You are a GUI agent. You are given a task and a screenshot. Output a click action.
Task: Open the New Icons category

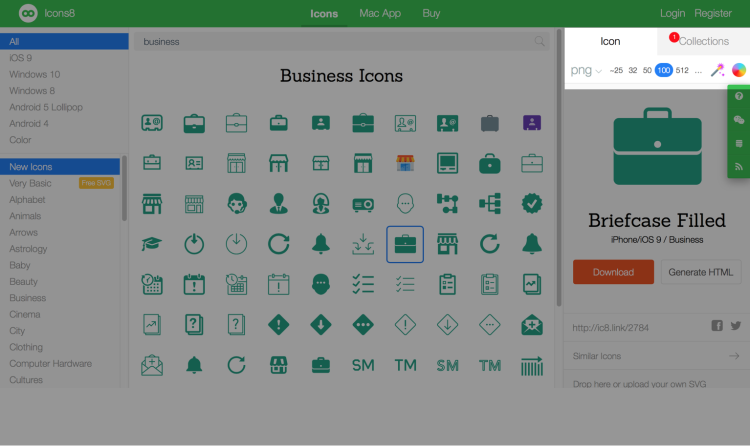coord(60,167)
